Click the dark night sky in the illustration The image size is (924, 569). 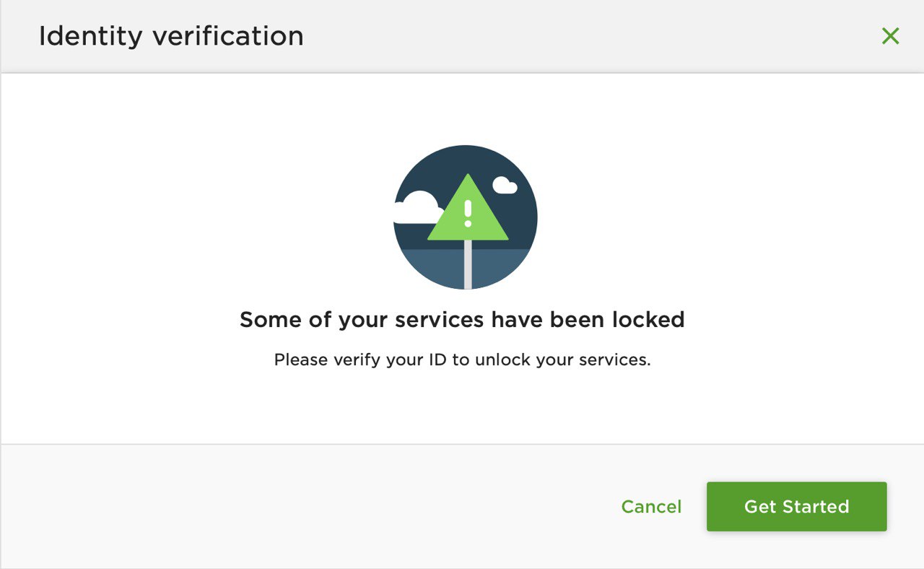tap(433, 170)
